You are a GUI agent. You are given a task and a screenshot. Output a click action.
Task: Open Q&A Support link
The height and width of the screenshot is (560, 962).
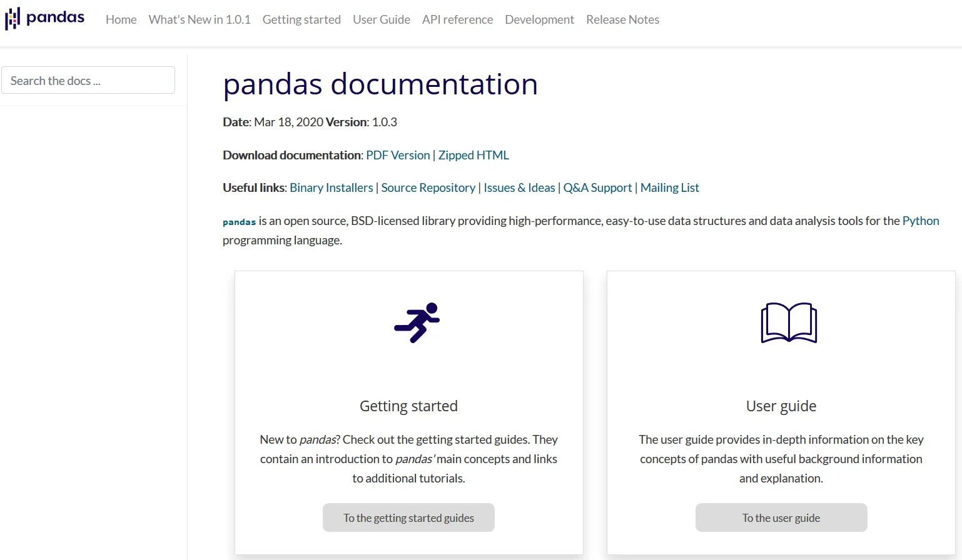[597, 187]
